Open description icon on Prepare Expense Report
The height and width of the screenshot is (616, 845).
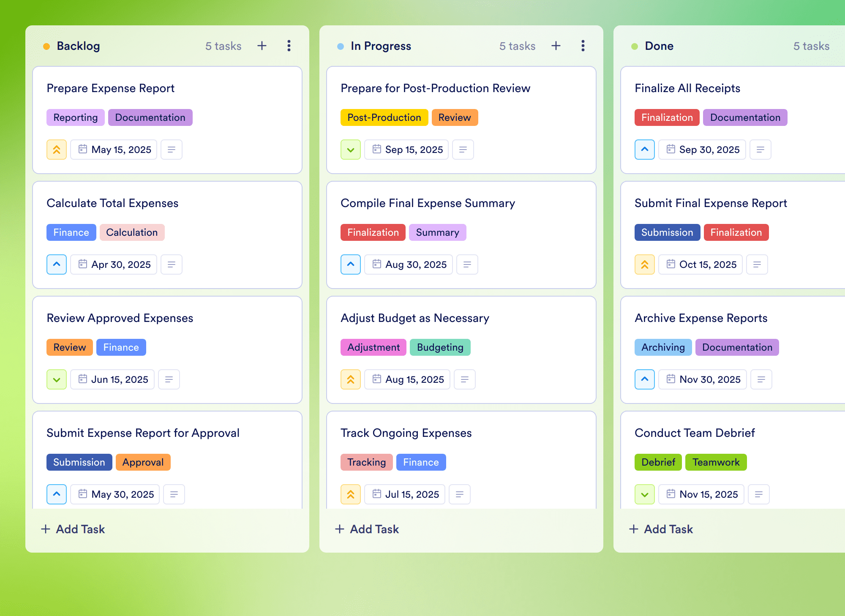pyautogui.click(x=172, y=150)
